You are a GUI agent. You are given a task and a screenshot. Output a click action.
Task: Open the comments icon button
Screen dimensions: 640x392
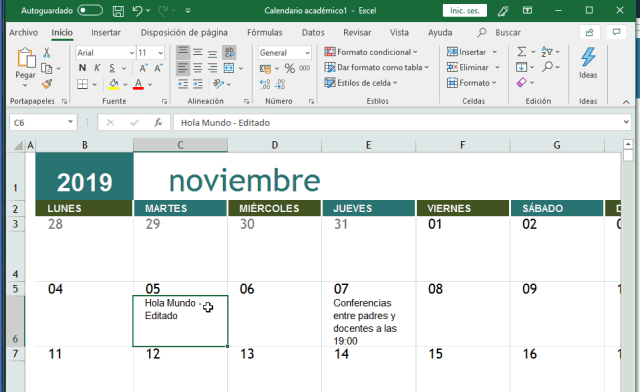616,33
